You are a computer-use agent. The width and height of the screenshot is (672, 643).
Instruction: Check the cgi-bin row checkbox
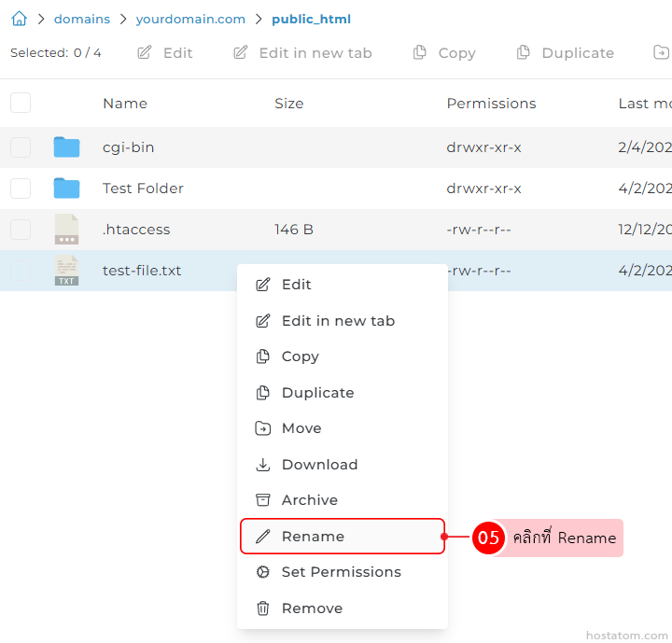tap(21, 147)
